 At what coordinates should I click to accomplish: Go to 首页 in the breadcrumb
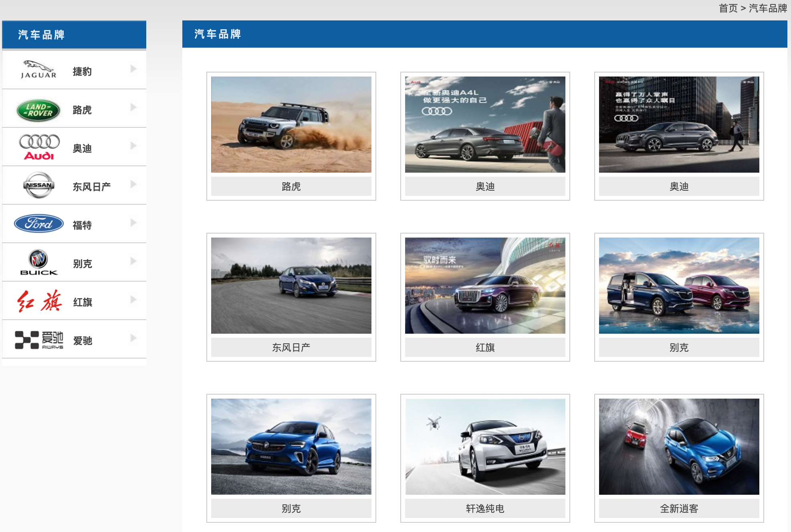point(728,8)
